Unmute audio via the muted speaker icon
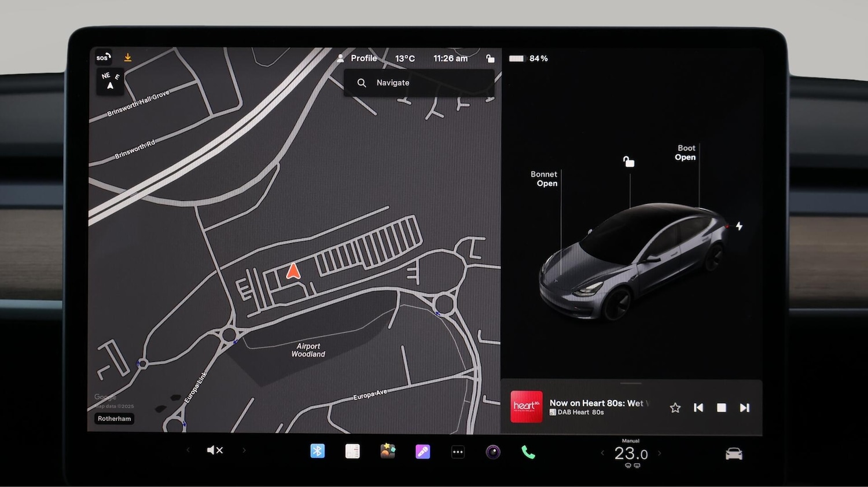The width and height of the screenshot is (868, 487). click(215, 451)
